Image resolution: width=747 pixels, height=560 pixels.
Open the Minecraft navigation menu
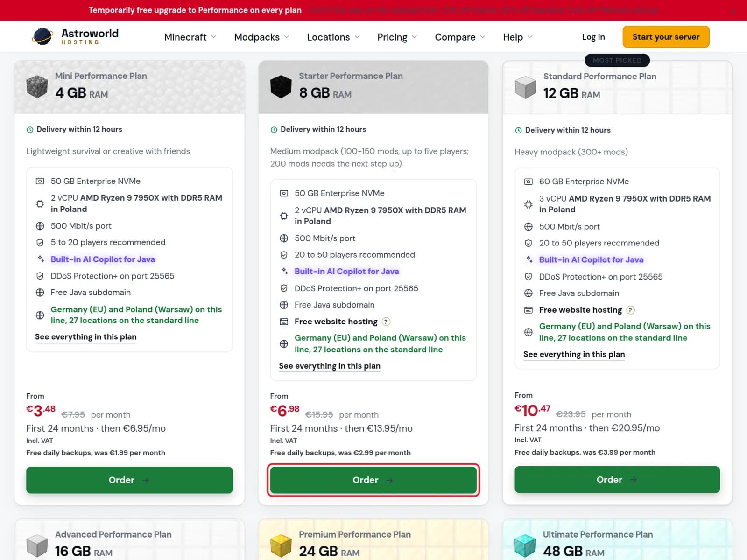(x=190, y=37)
